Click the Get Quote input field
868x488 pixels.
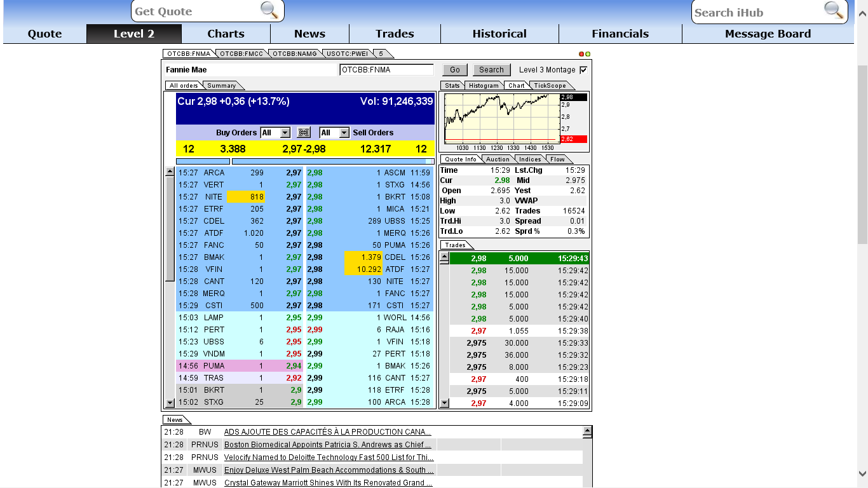click(197, 11)
